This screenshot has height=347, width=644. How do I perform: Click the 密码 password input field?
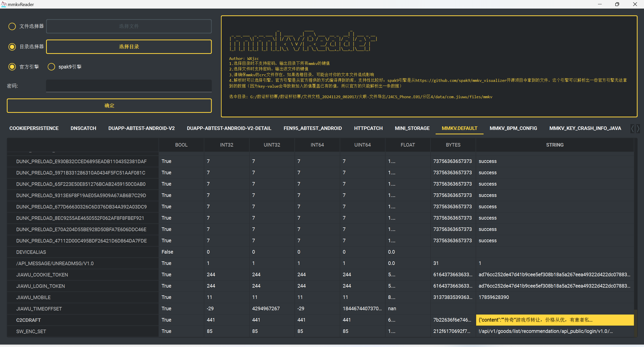129,86
